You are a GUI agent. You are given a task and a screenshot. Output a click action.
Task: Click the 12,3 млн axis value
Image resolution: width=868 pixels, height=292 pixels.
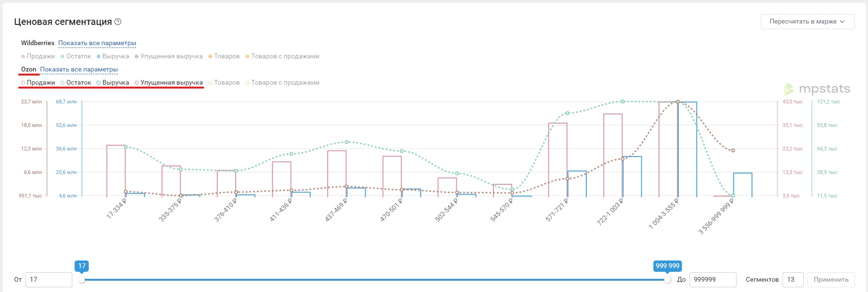[31, 149]
